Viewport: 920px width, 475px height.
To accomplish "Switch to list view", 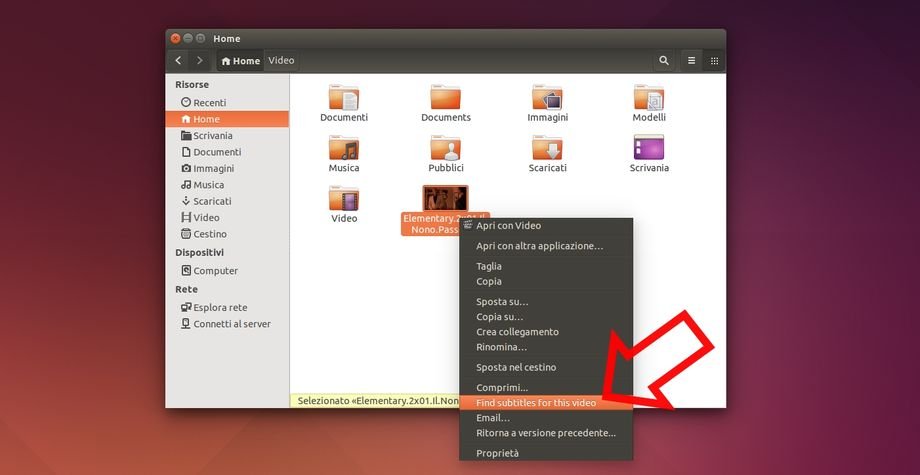I will pos(691,61).
